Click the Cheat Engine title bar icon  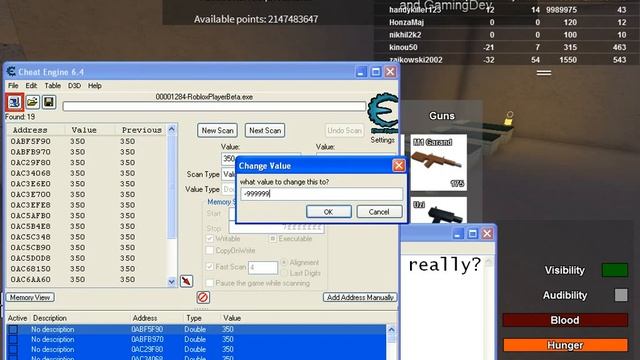pyautogui.click(x=11, y=72)
